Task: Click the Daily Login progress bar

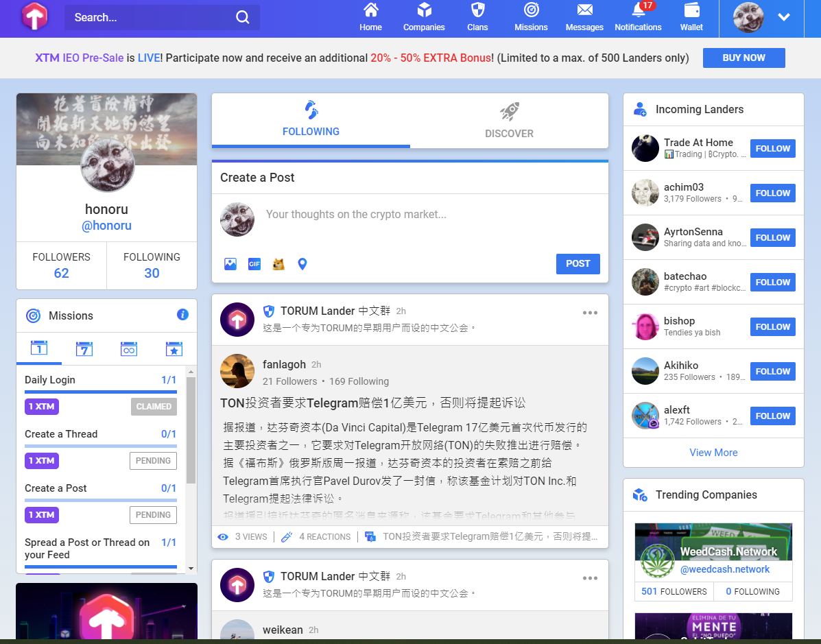Action: click(101, 392)
